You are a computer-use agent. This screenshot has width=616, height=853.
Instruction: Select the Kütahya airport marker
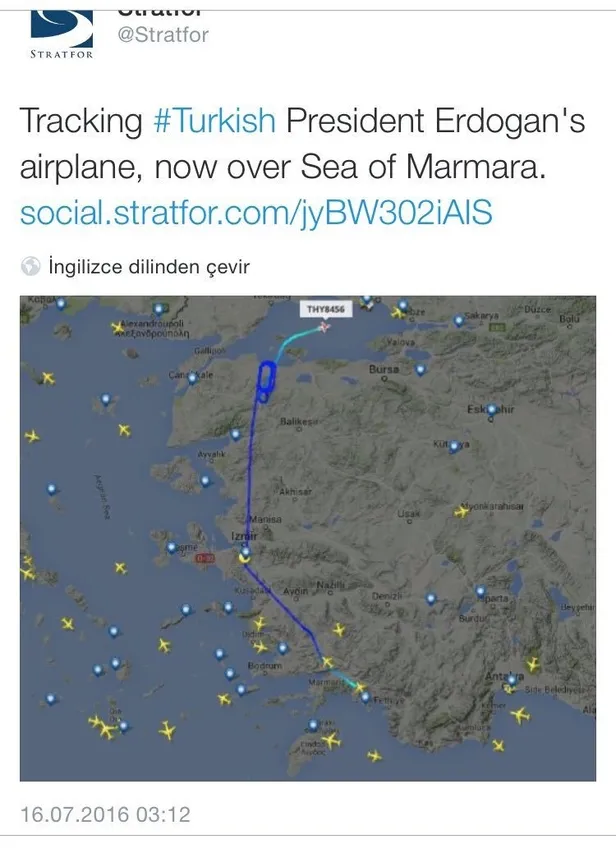coord(455,444)
